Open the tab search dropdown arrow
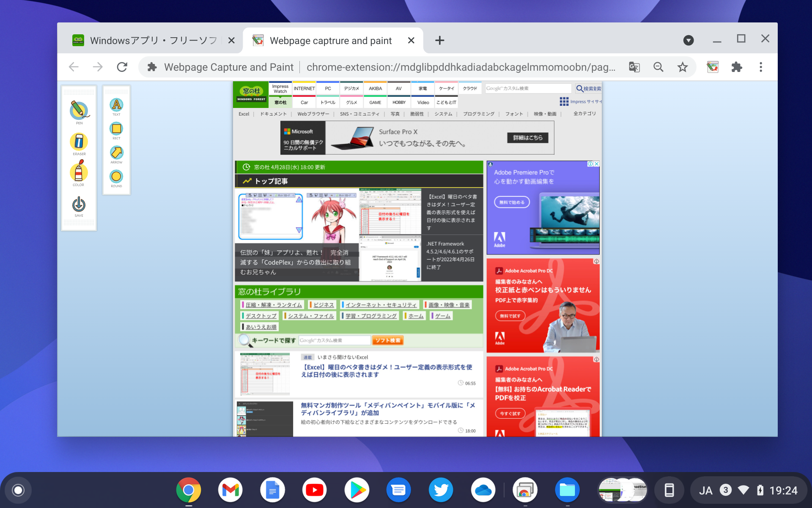812x508 pixels. click(x=689, y=40)
